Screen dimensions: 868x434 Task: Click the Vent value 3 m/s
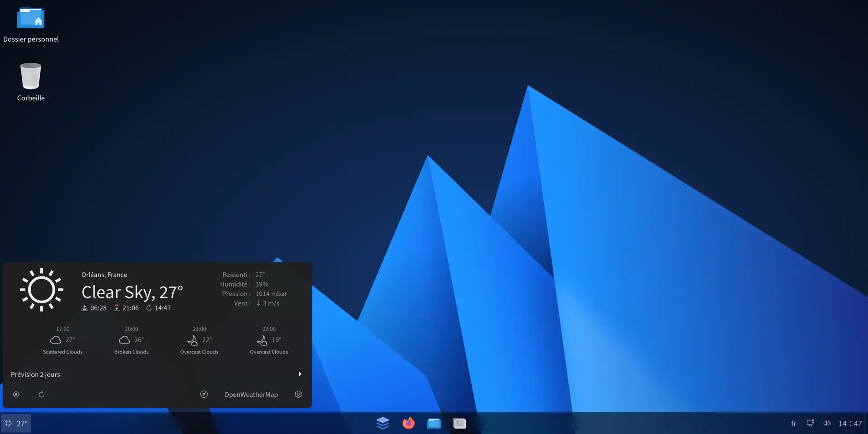pyautogui.click(x=271, y=303)
